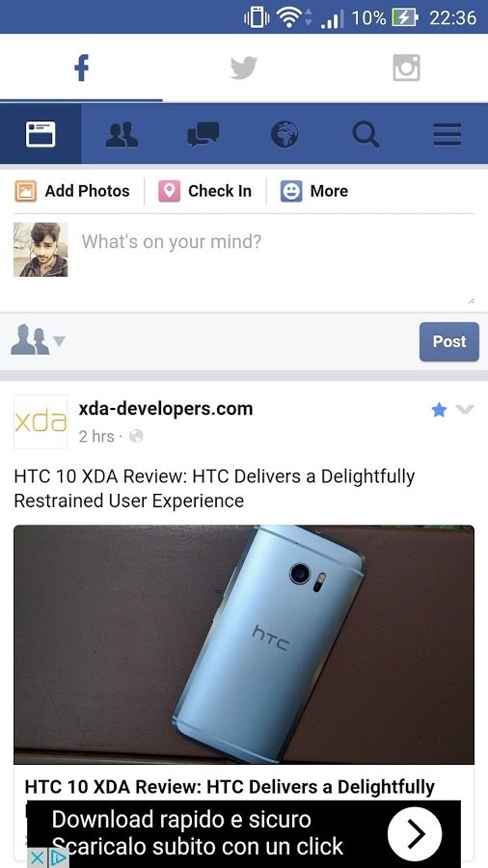Open the hamburger menu icon
This screenshot has width=488, height=868.
pos(447,134)
